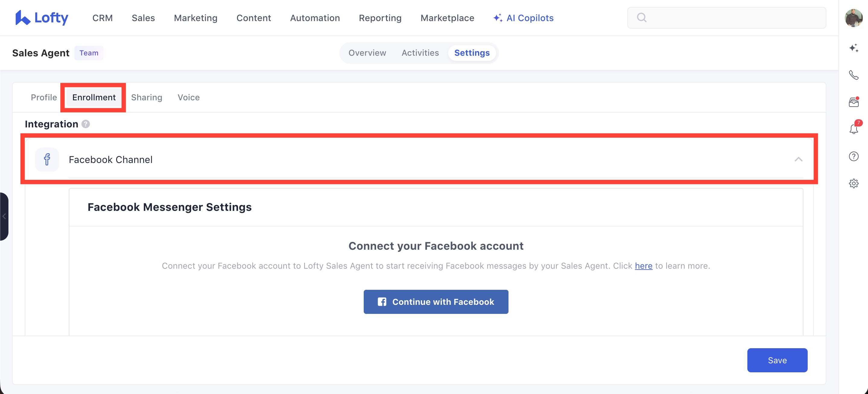Open the AI sparkle icon in right sidebar
The width and height of the screenshot is (868, 394).
854,48
